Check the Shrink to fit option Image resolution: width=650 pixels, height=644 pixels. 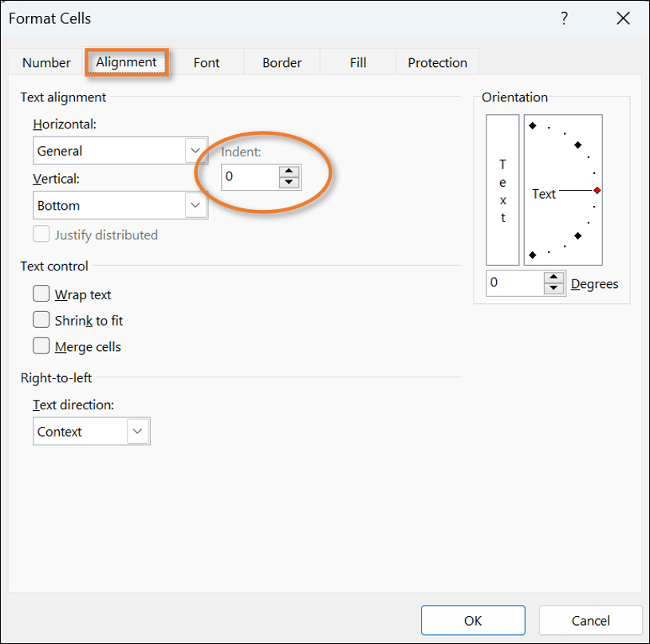pos(41,320)
